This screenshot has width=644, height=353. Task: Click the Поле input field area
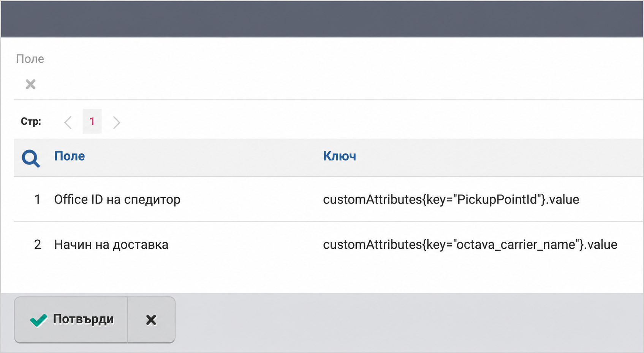[x=328, y=84]
